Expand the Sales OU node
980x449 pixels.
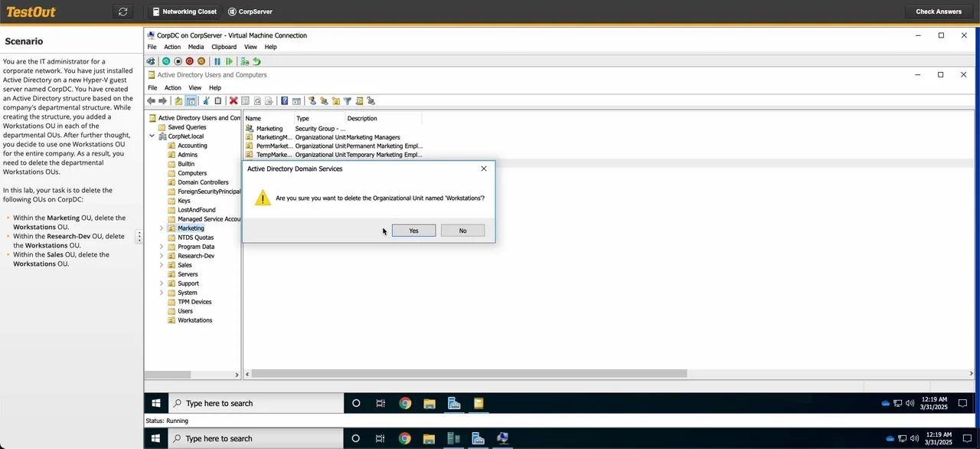click(x=162, y=265)
